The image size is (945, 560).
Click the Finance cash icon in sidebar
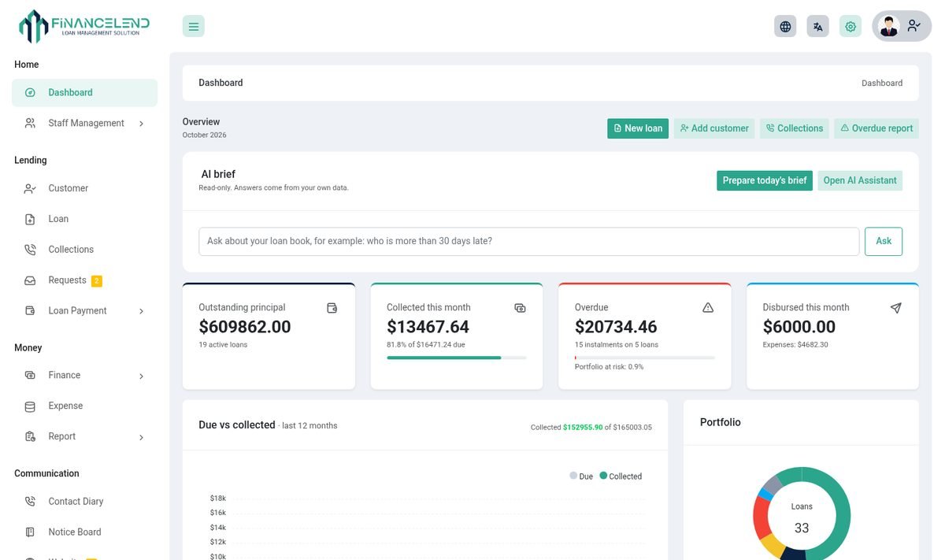(30, 375)
